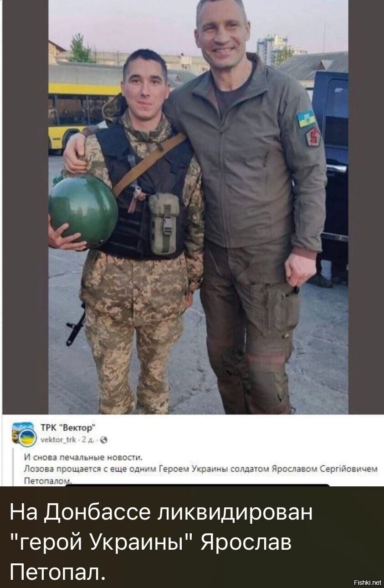Select the line "И снова печальные новости"
This screenshot has height=588, width=384.
[x=83, y=457]
